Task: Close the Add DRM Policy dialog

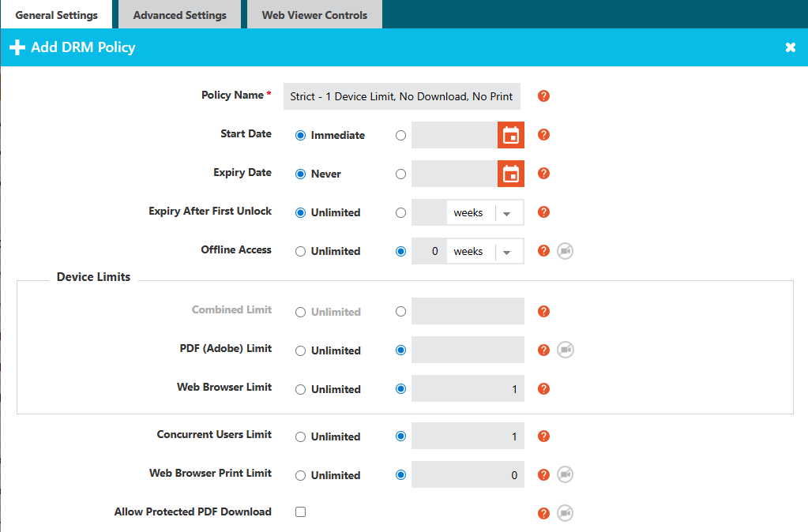Action: 791,47
